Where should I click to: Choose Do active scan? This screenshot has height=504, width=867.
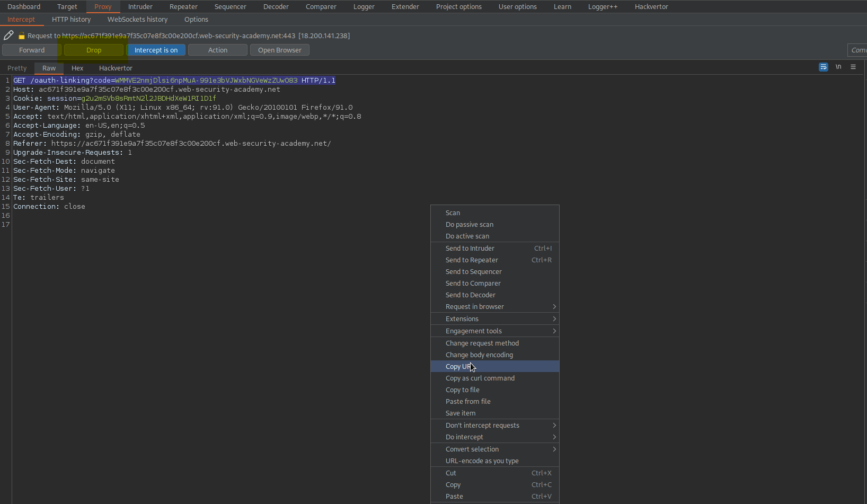(x=495, y=236)
